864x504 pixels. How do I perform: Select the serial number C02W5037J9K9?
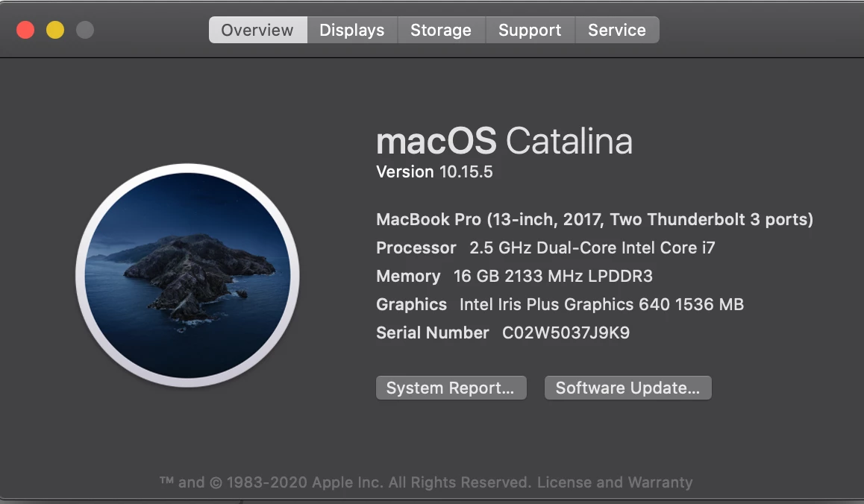[x=566, y=333]
